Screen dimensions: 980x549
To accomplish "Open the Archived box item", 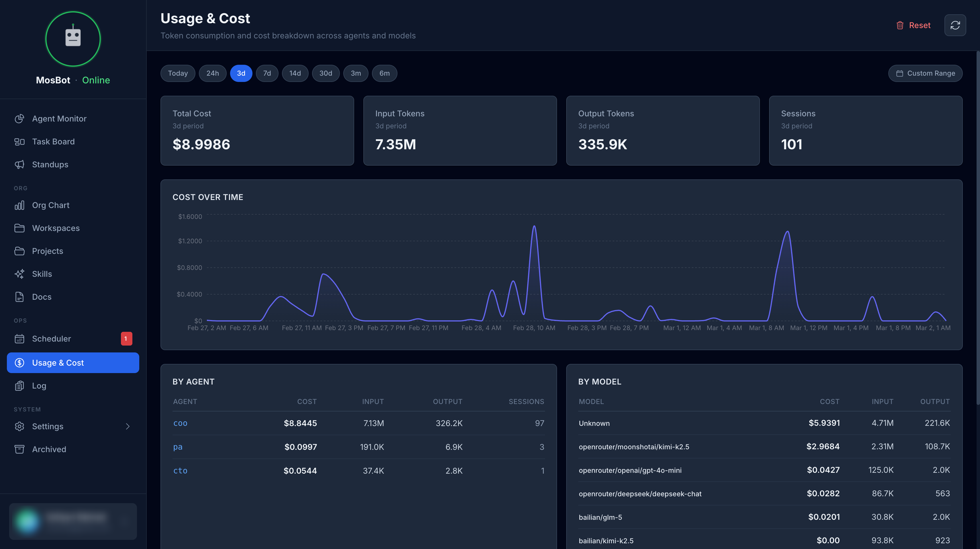I will [x=49, y=449].
